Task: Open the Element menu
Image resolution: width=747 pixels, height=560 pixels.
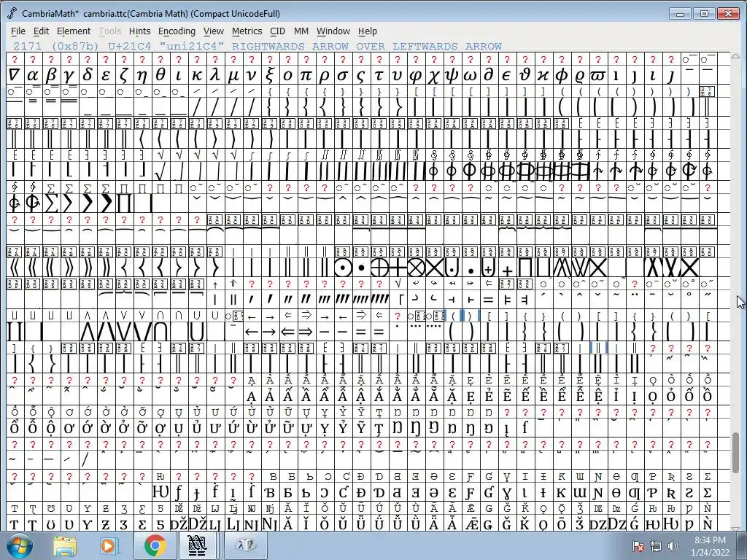Action: [74, 31]
